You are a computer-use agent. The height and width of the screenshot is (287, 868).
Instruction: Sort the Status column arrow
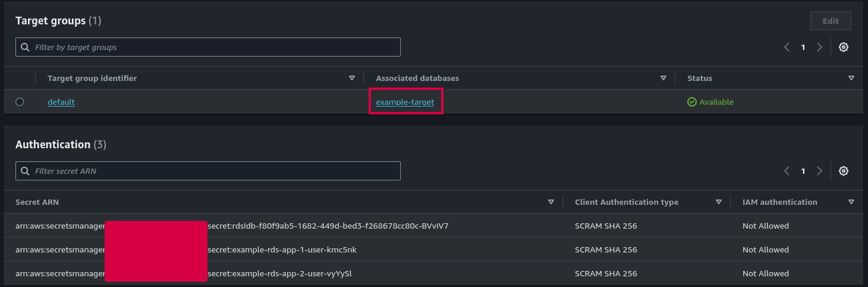tap(851, 78)
